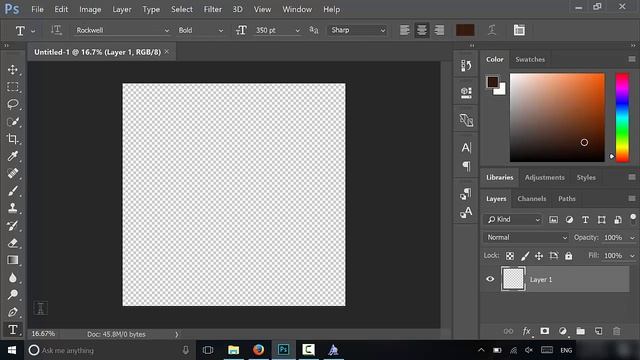Add a layer mask
This screenshot has width=640, height=360.
[544, 331]
